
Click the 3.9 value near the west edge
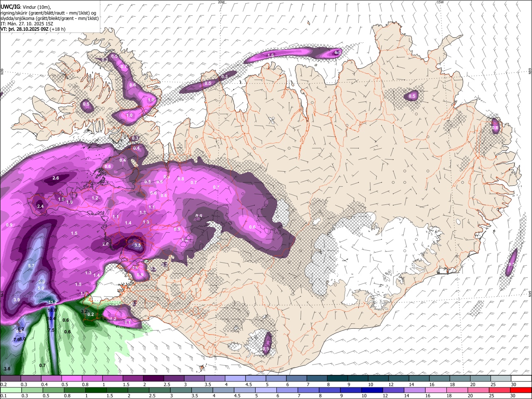click(17, 300)
